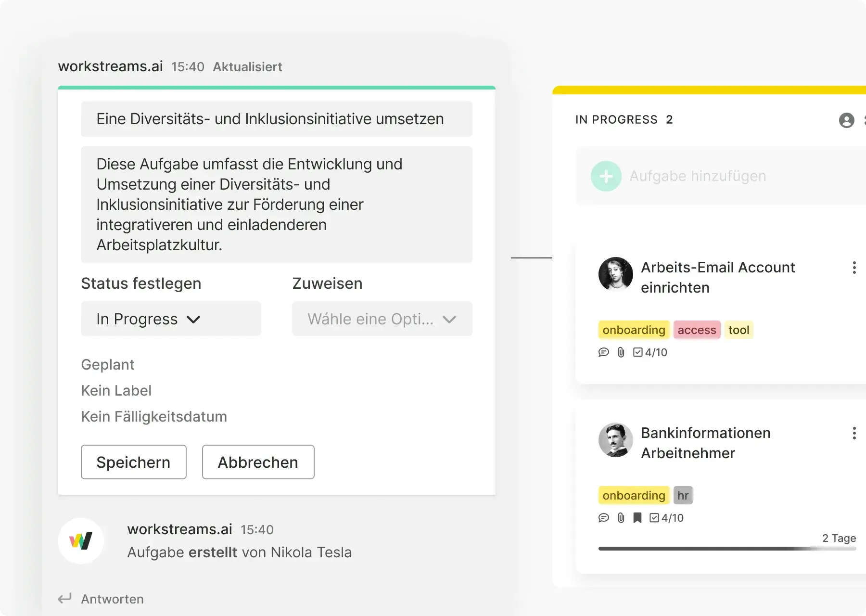866x616 pixels.
Task: Click the Speichern button
Action: [133, 462]
